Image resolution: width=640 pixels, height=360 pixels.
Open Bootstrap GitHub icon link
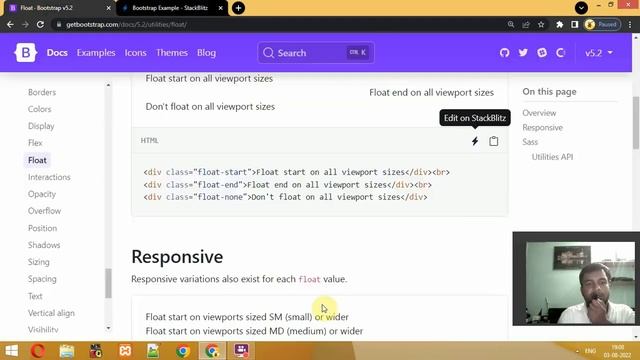click(504, 53)
